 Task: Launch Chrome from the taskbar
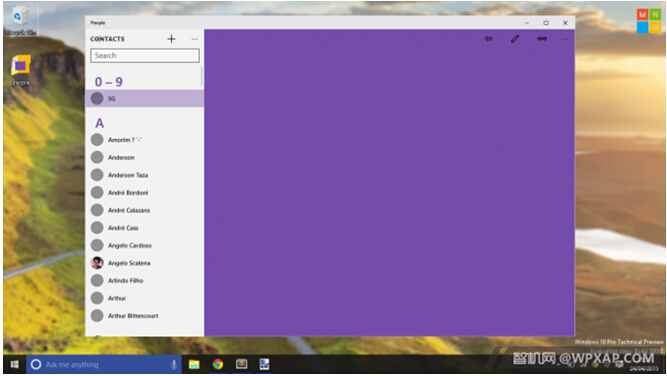pos(218,365)
